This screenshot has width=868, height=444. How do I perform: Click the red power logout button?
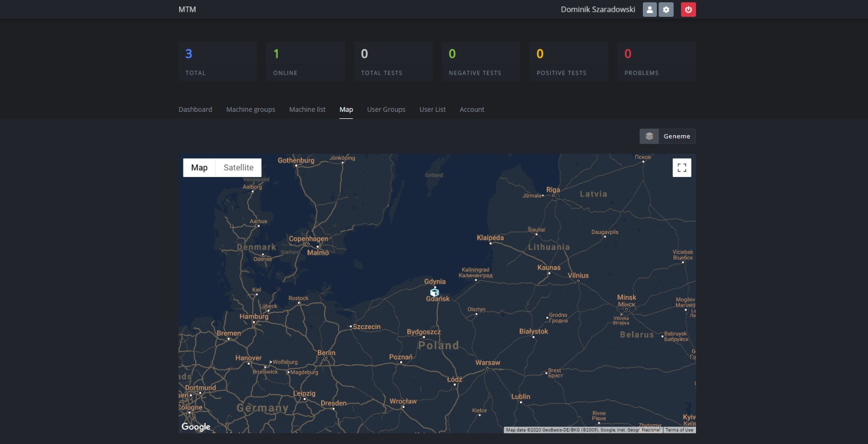point(688,10)
